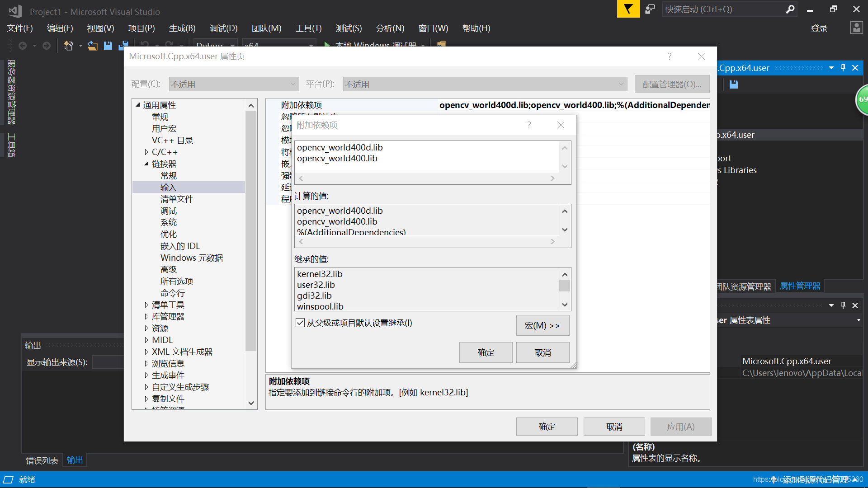This screenshot has height=488, width=868.
Task: Open the 配置(C) dropdown
Action: (234, 84)
